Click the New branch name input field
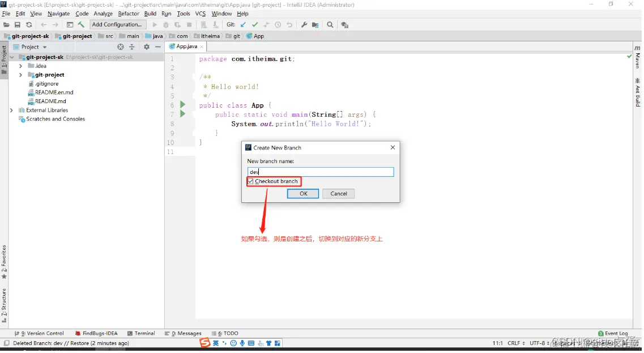 tap(321, 172)
